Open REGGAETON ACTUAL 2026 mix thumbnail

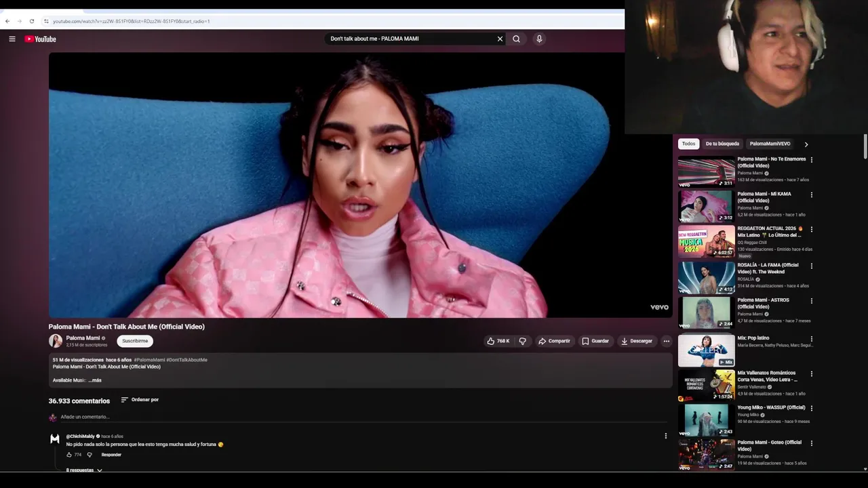[707, 241]
